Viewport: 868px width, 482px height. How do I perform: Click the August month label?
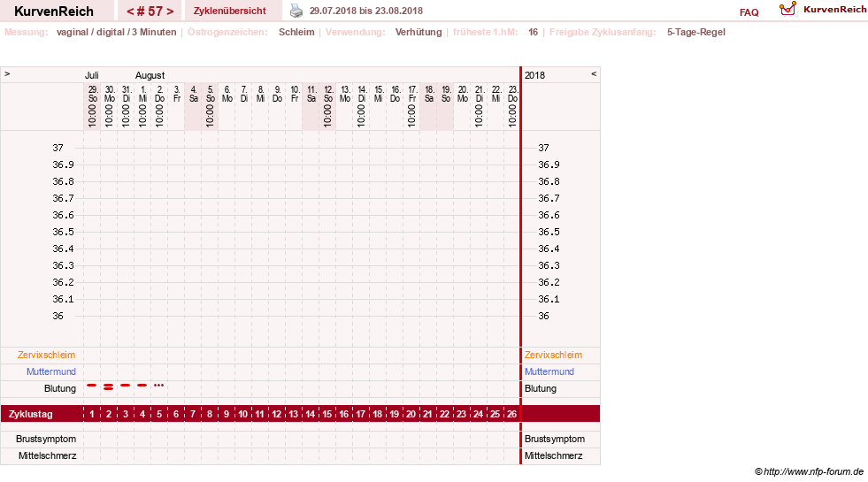(x=150, y=75)
